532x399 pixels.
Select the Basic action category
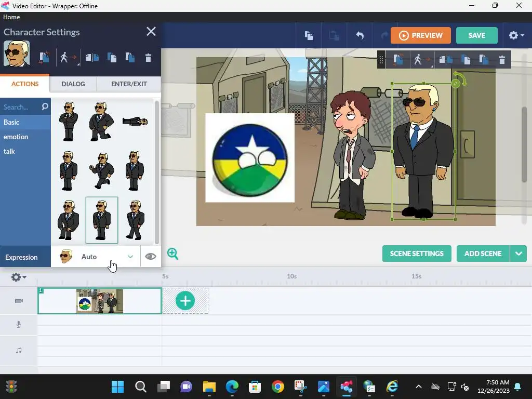(x=25, y=122)
